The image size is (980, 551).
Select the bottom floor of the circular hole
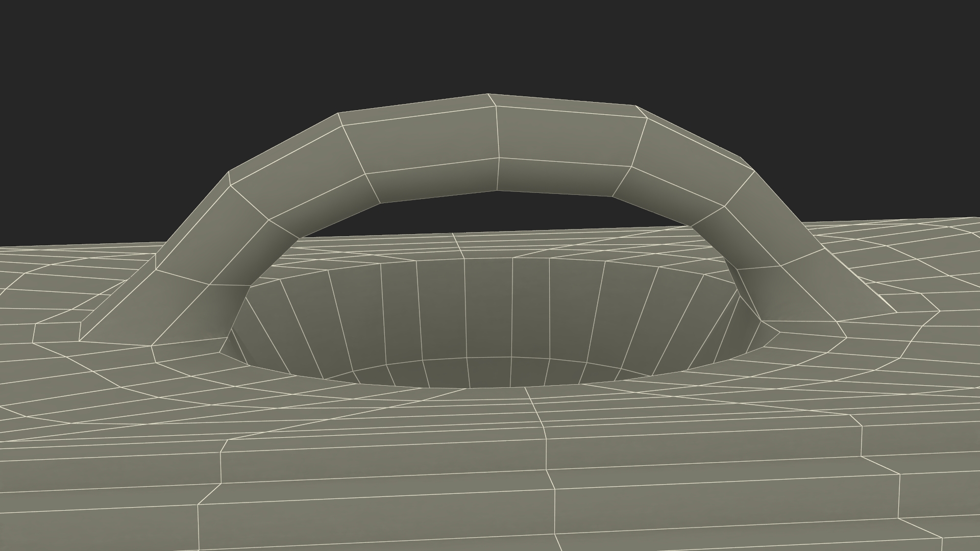[x=490, y=372]
